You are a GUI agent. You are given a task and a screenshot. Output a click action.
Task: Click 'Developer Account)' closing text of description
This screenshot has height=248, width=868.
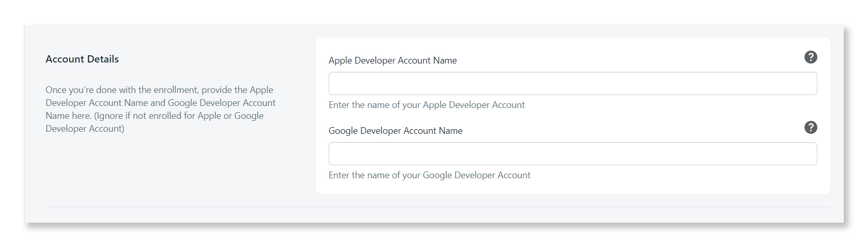[x=85, y=129]
